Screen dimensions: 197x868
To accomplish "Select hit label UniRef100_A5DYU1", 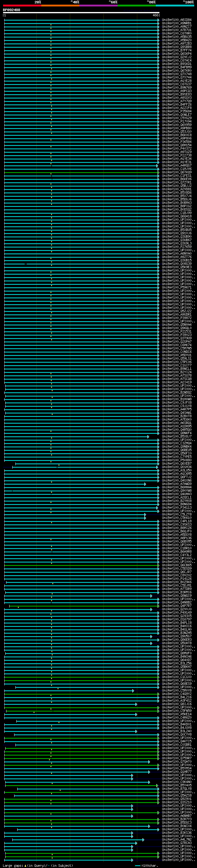I will click(x=177, y=355).
